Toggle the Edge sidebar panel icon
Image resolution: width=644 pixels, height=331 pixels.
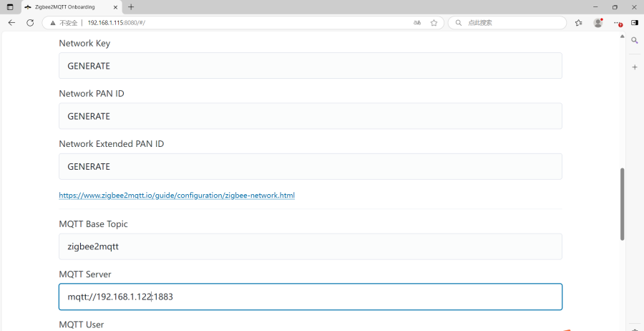click(x=635, y=23)
